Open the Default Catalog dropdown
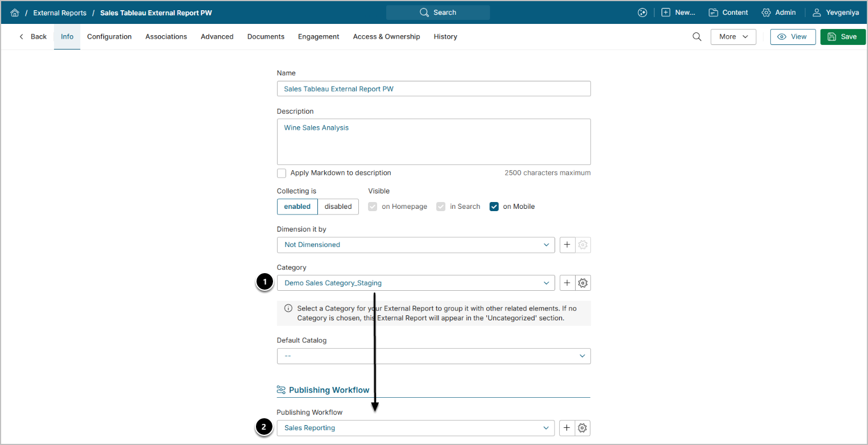 (433, 356)
